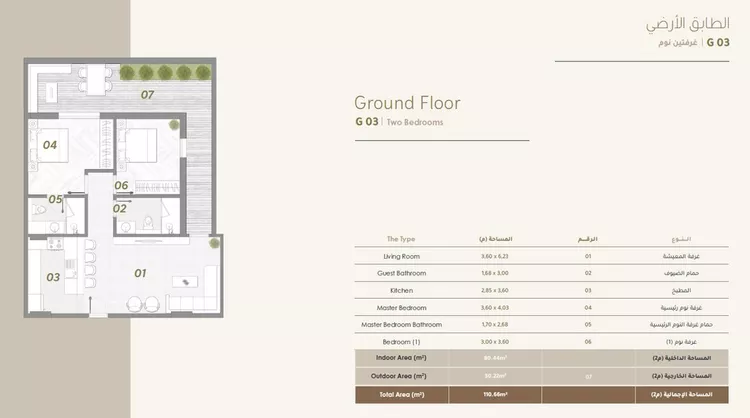Click the "Indoor Area (m²)" label
The height and width of the screenshot is (418, 750).
(x=401, y=358)
